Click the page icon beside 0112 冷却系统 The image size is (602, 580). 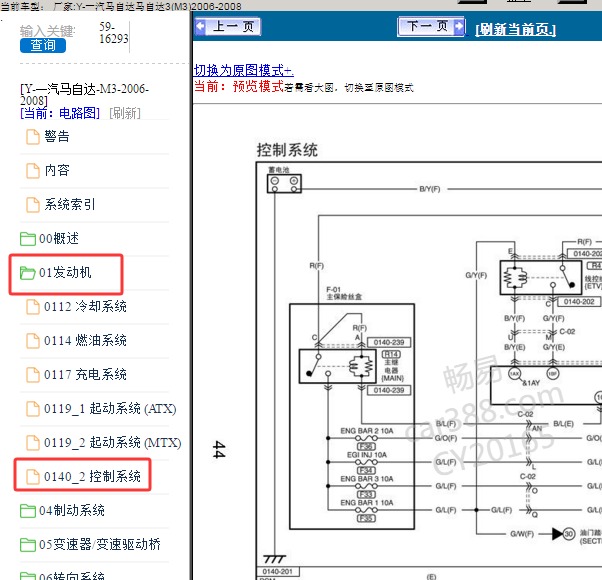pos(33,307)
